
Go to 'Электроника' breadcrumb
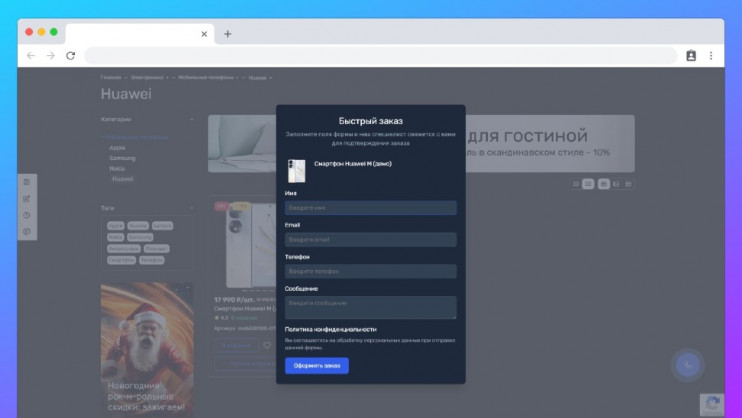147,78
